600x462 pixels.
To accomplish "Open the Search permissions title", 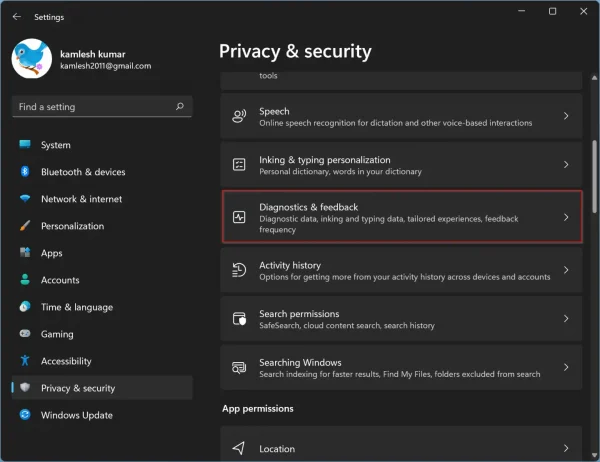I will [x=299, y=314].
